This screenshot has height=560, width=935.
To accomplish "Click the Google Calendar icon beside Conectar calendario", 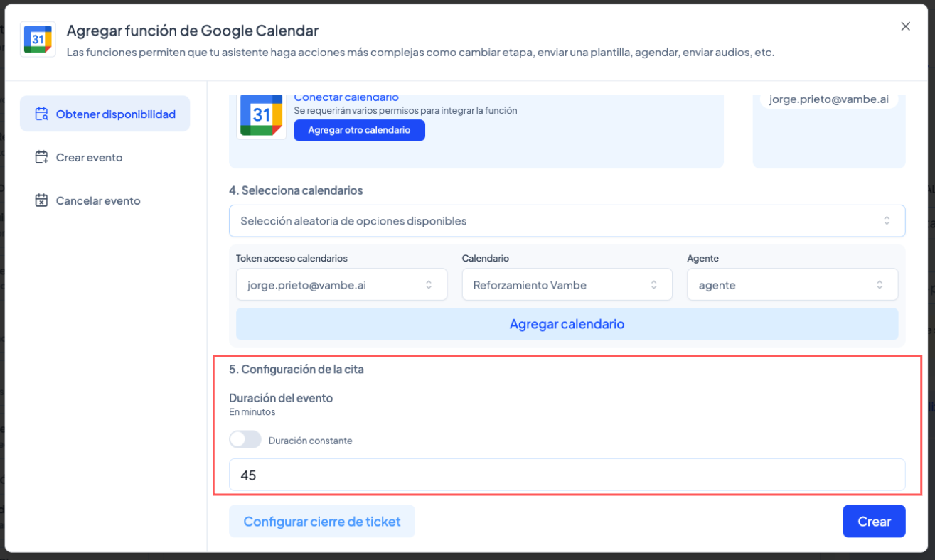I will tap(261, 115).
